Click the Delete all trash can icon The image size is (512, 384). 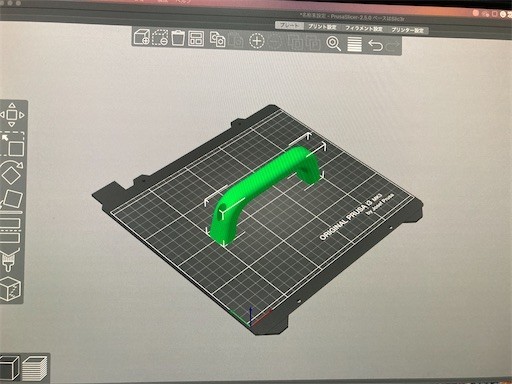(x=178, y=38)
